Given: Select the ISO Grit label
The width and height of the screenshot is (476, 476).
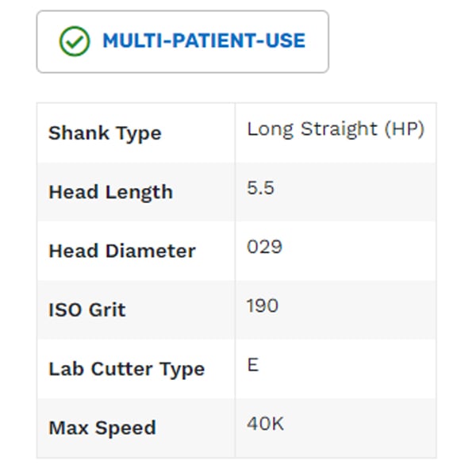Looking at the screenshot, I should [87, 310].
